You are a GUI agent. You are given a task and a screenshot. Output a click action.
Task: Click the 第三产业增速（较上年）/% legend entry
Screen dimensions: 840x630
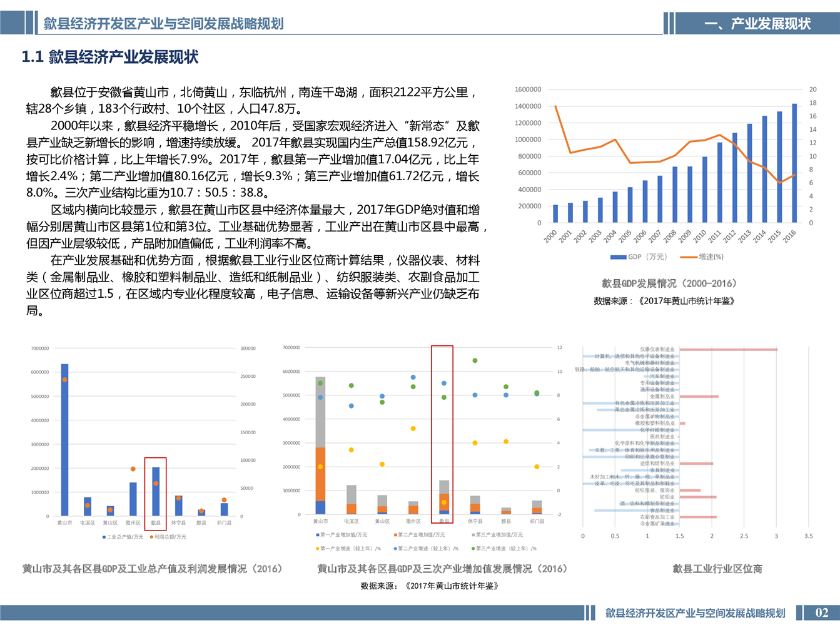tap(503, 549)
